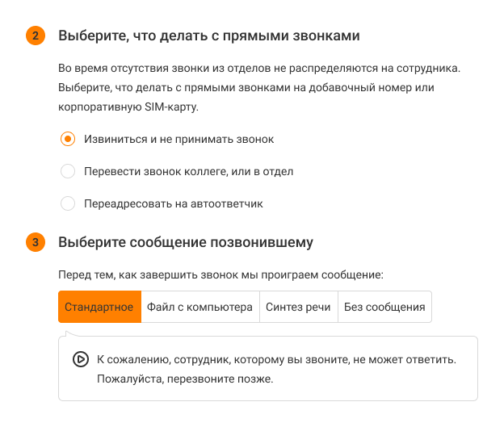The width and height of the screenshot is (504, 427).
Task: Play the standard message audio preview
Action: pyautogui.click(x=81, y=359)
